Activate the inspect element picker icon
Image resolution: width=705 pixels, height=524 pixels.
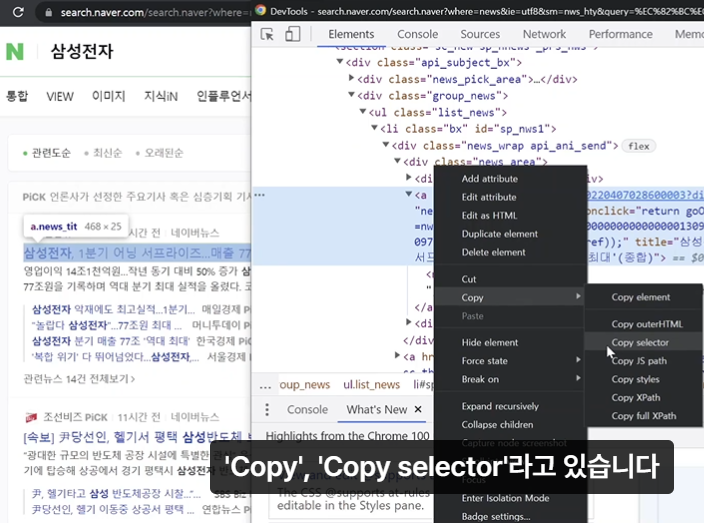coord(267,34)
